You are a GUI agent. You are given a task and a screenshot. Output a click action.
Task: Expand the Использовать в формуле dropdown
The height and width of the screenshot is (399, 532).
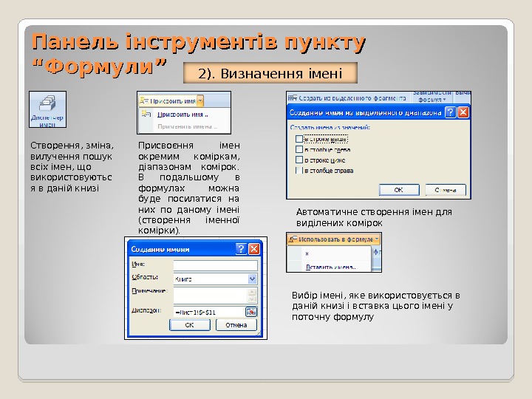pyautogui.click(x=377, y=239)
